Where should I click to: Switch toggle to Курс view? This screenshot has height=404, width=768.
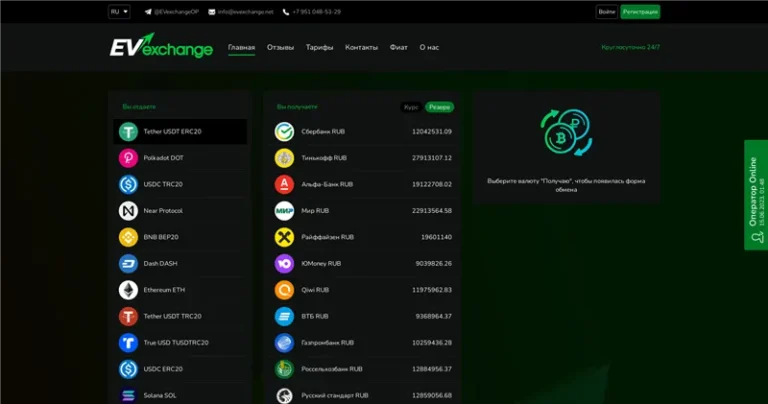[411, 107]
